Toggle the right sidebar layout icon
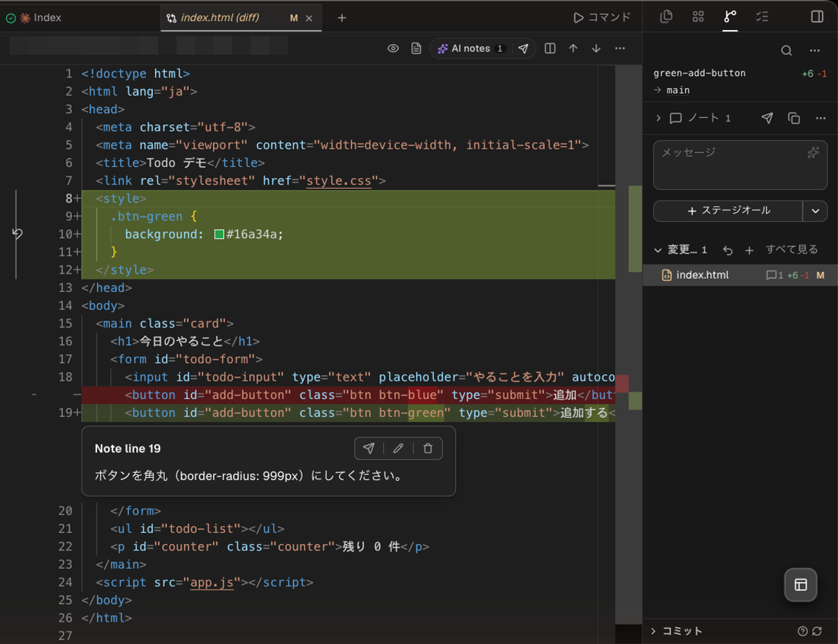Viewport: 838px width, 644px height. [817, 17]
